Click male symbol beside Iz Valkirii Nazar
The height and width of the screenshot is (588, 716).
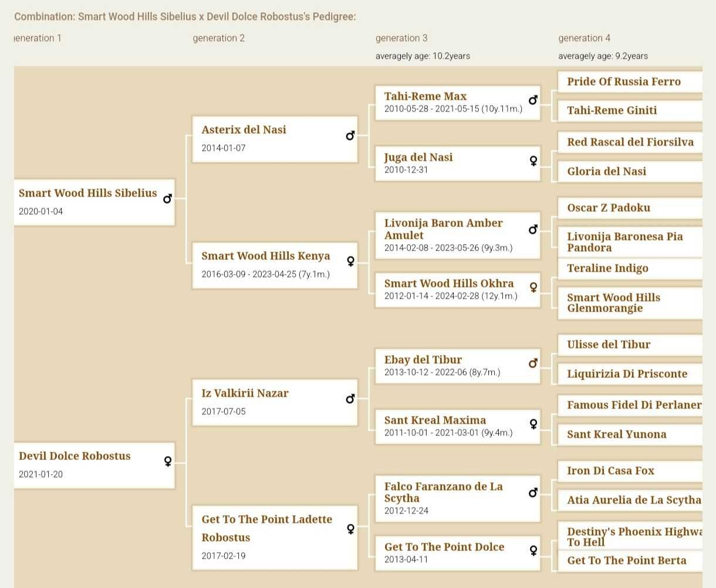[x=350, y=398]
